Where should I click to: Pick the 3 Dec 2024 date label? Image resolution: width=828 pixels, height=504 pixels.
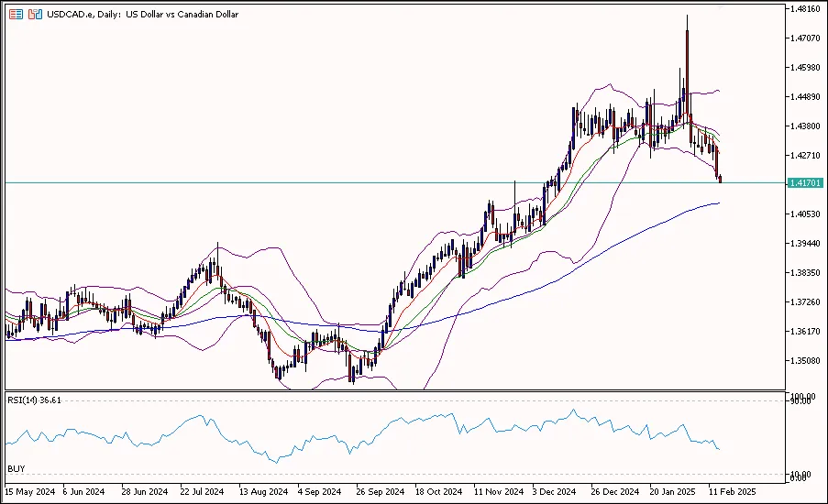[x=556, y=490]
